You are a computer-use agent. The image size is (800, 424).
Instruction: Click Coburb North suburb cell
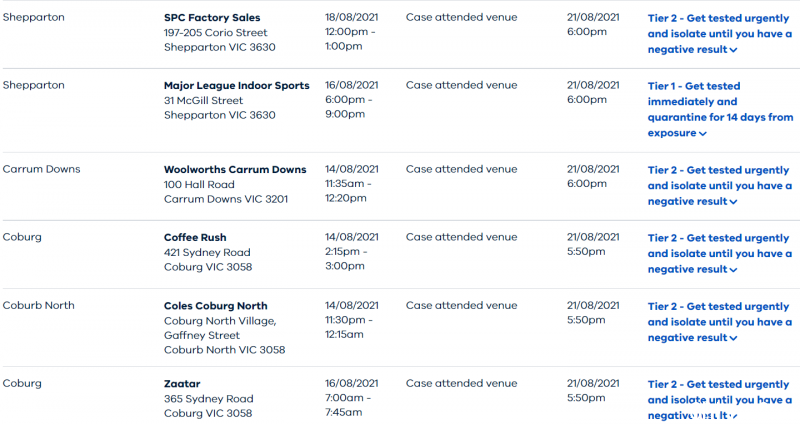tap(38, 305)
